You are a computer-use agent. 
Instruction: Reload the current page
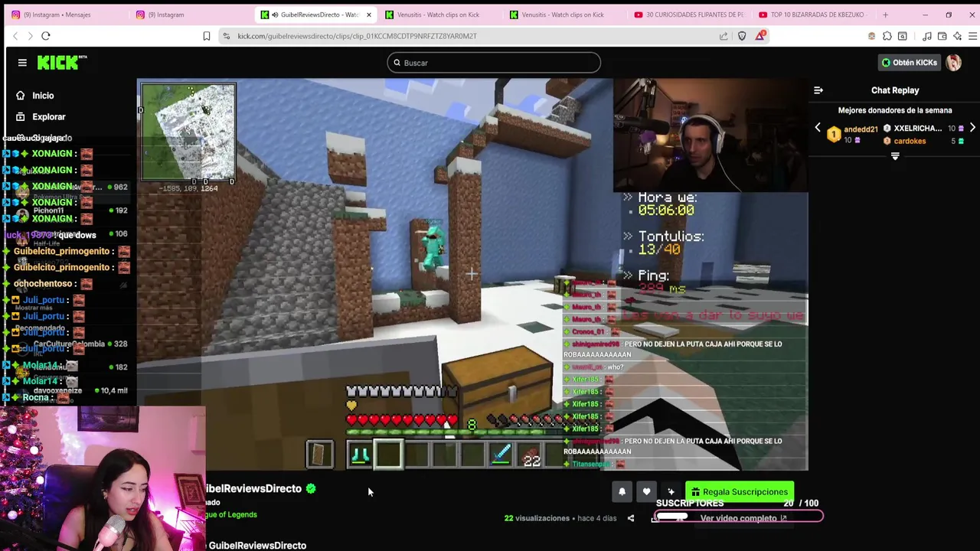(x=46, y=36)
